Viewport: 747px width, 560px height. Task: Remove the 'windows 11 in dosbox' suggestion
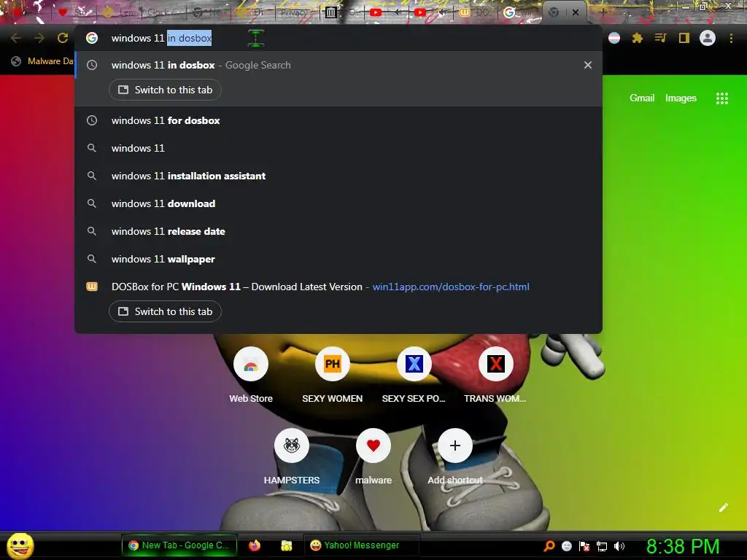588,65
